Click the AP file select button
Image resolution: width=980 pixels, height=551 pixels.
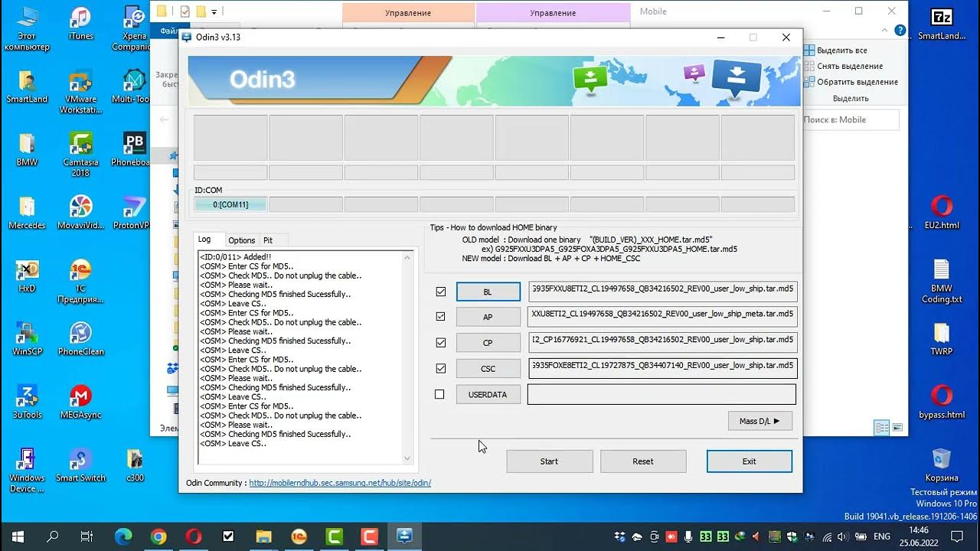pyautogui.click(x=488, y=317)
